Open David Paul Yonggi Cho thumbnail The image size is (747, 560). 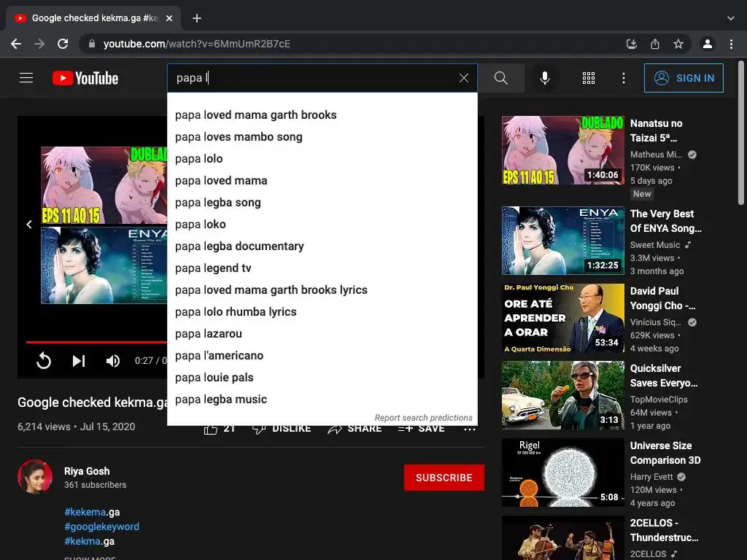click(562, 318)
